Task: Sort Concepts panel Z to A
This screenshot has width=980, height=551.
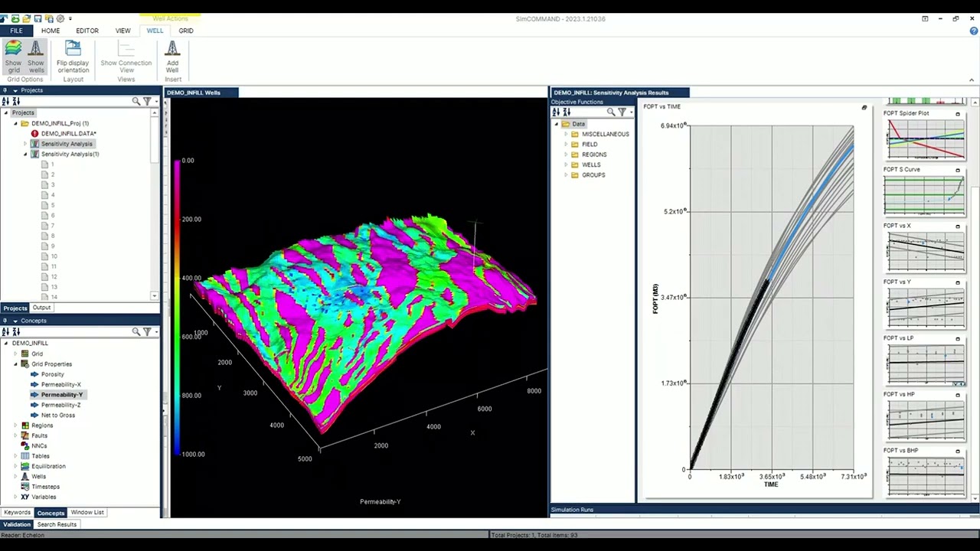Action: pyautogui.click(x=15, y=331)
